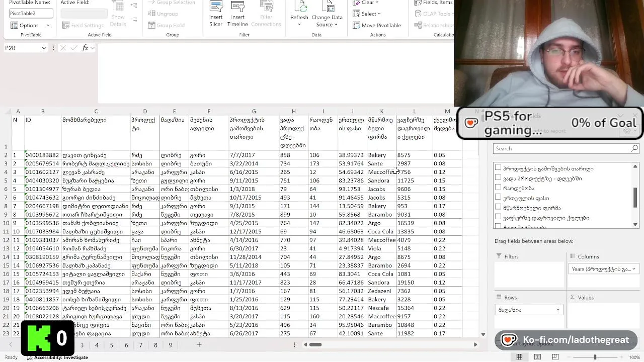Select the Page Break Preview icon

pos(555,357)
